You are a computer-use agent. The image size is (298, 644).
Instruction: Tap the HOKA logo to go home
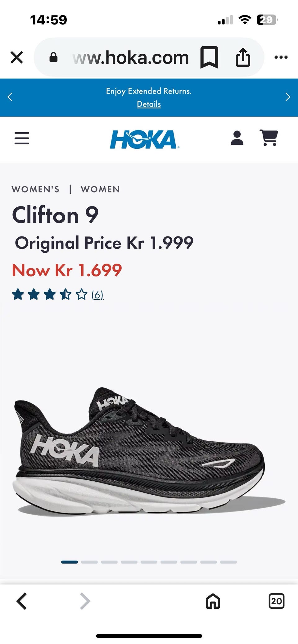(144, 139)
